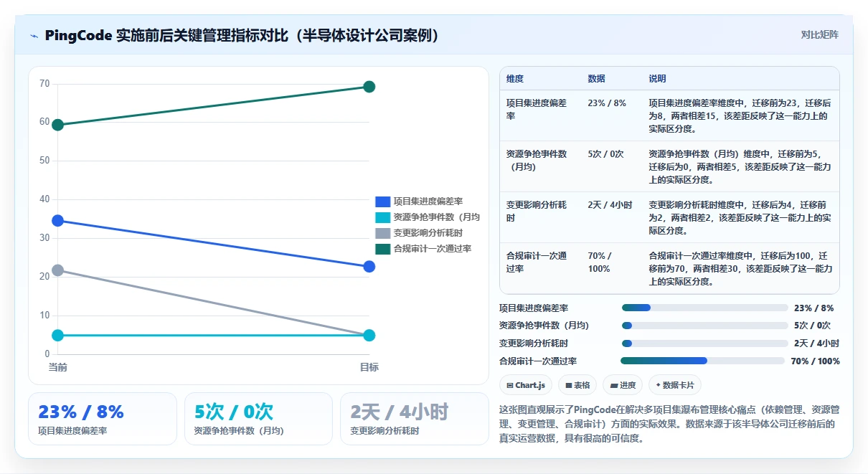Image resolution: width=868 pixels, height=474 pixels.
Task: Click the 项目集进度偏差率 progress bar
Action: tap(704, 308)
